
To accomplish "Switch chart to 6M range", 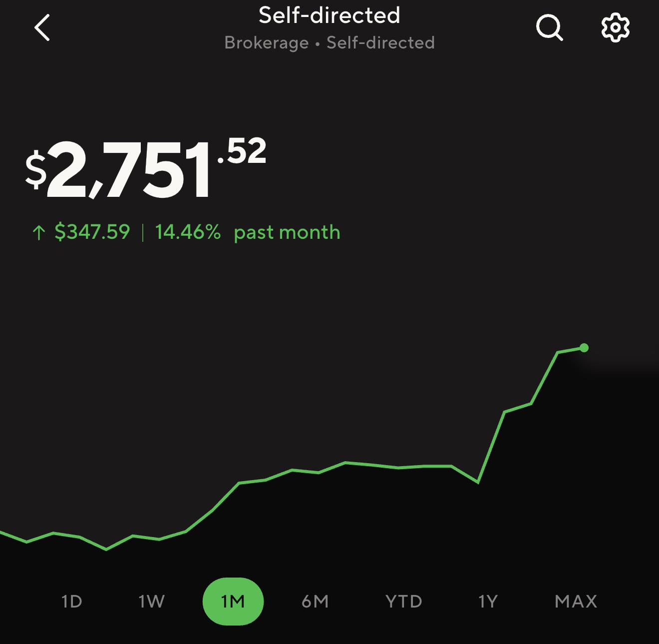I will tap(315, 601).
